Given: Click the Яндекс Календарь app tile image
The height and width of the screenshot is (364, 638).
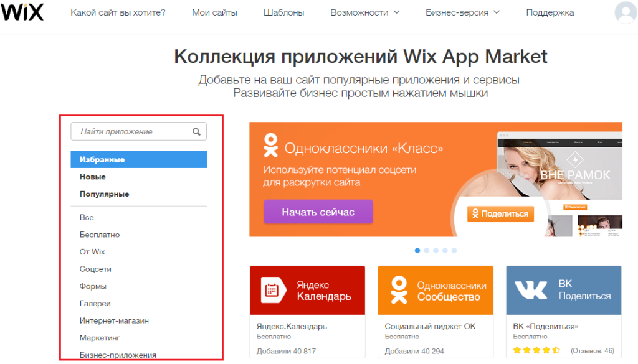Looking at the screenshot, I should point(307,291).
